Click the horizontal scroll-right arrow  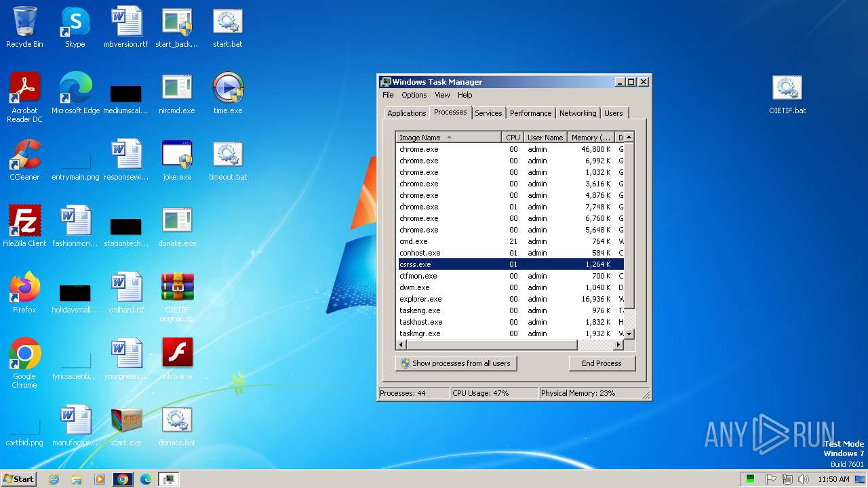618,345
